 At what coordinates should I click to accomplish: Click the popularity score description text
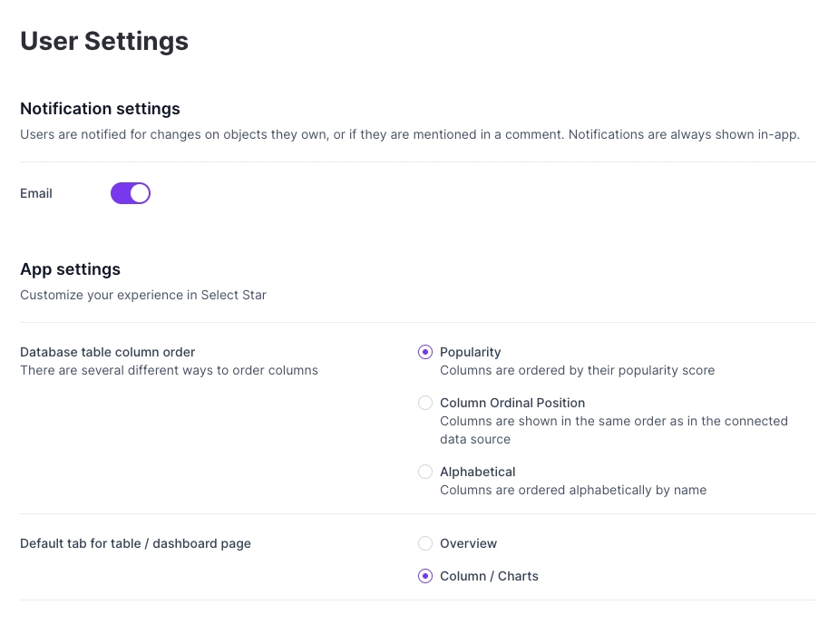pos(577,370)
